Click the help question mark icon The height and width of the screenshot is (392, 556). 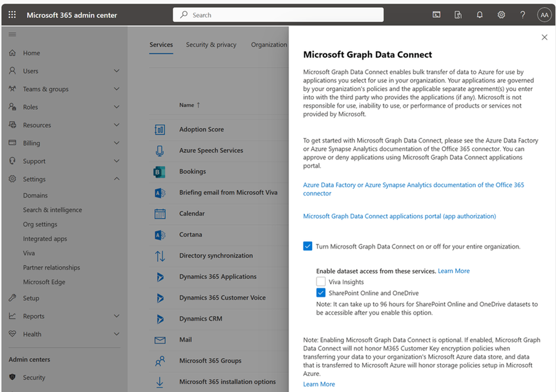click(x=523, y=14)
